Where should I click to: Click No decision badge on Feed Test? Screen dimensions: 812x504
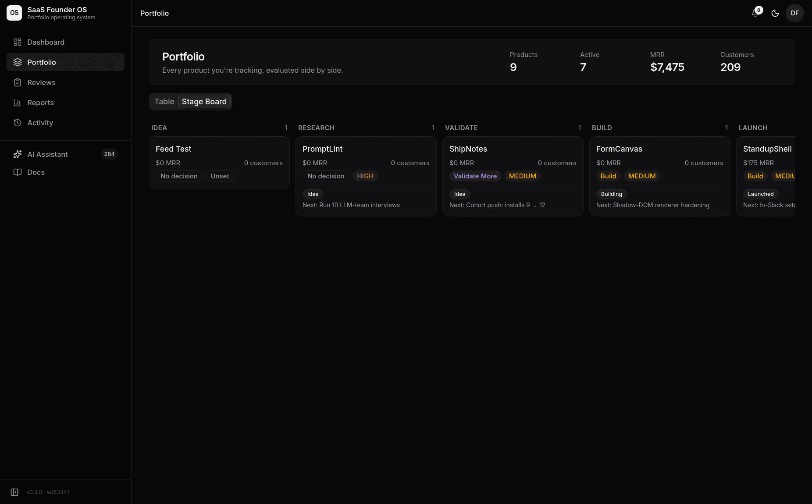pos(179,176)
